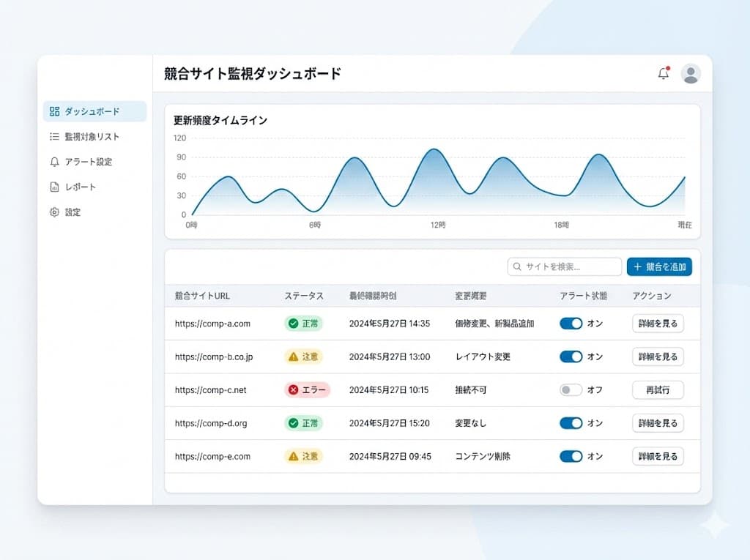Open 詳細を見る for comp-b.co.jp
750x560 pixels.
tap(657, 356)
